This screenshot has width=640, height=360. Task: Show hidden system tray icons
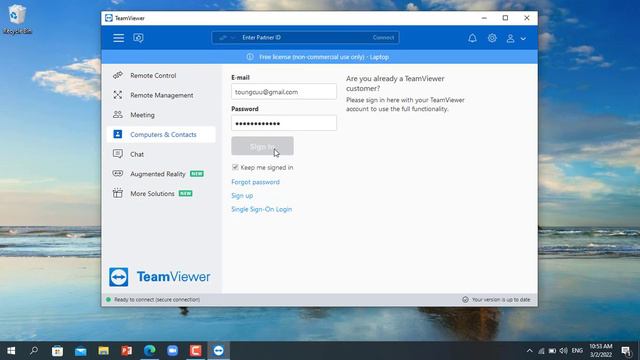529,351
